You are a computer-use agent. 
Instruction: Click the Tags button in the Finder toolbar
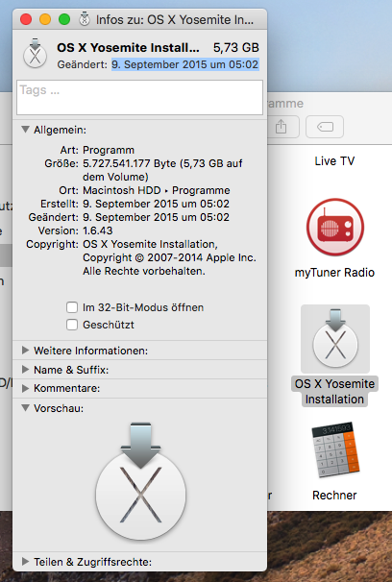(325, 127)
